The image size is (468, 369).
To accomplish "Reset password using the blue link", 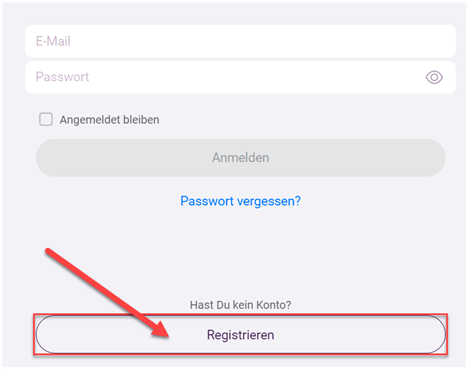I will coord(240,201).
